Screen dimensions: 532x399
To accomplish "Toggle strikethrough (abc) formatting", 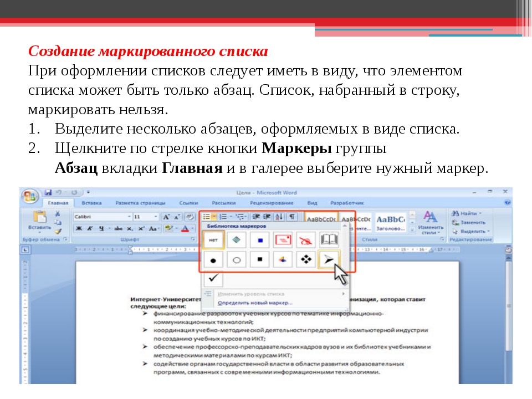I will pyautogui.click(x=118, y=229).
